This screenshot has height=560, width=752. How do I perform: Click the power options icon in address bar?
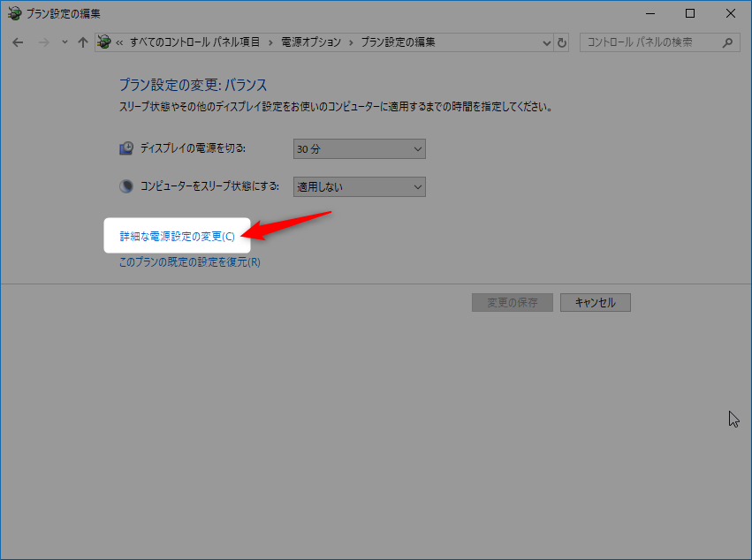103,42
